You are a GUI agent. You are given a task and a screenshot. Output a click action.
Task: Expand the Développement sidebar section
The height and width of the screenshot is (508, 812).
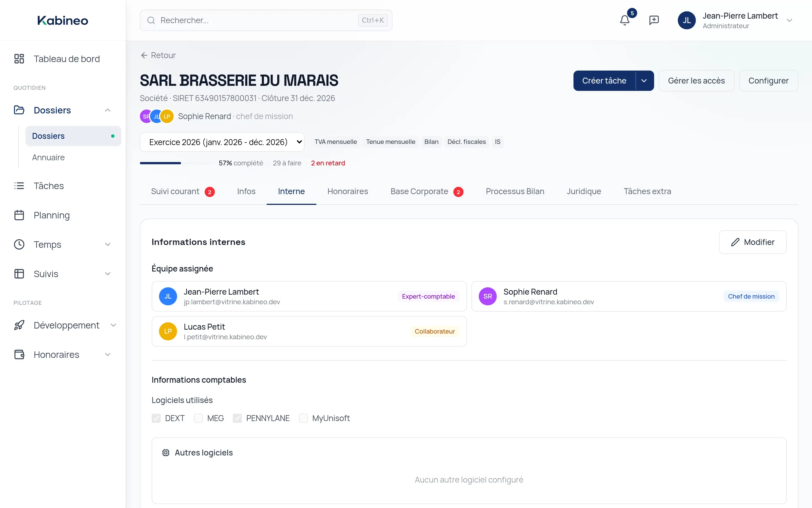(113, 325)
